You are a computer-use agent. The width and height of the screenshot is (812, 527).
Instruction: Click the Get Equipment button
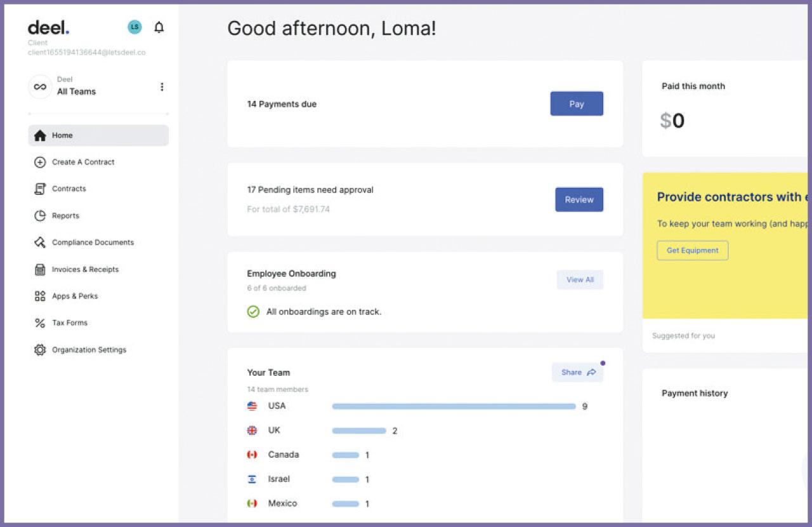[693, 250]
